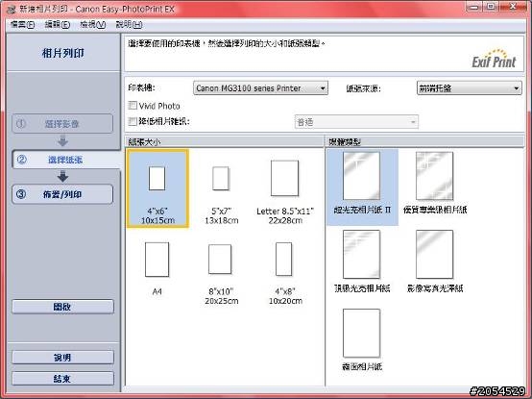Open the 印表機 printer dropdown
The height and width of the screenshot is (399, 532).
point(260,88)
